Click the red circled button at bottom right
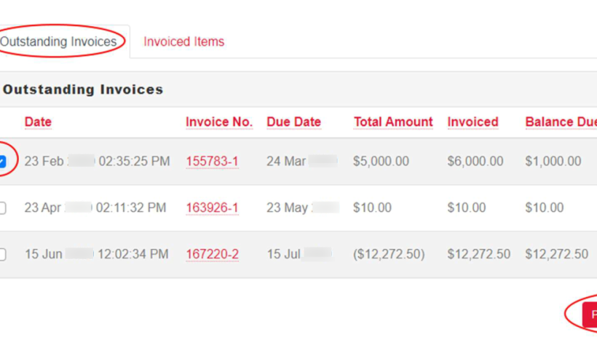 tap(590, 314)
